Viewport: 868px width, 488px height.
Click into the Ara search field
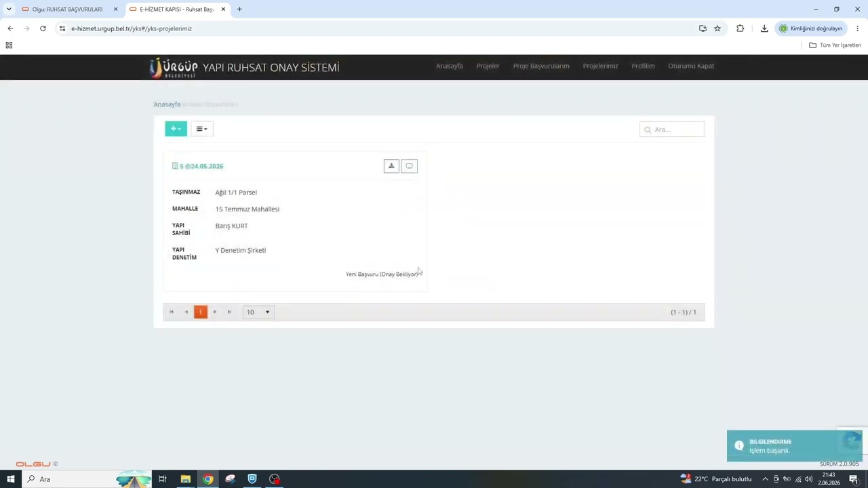click(x=672, y=129)
